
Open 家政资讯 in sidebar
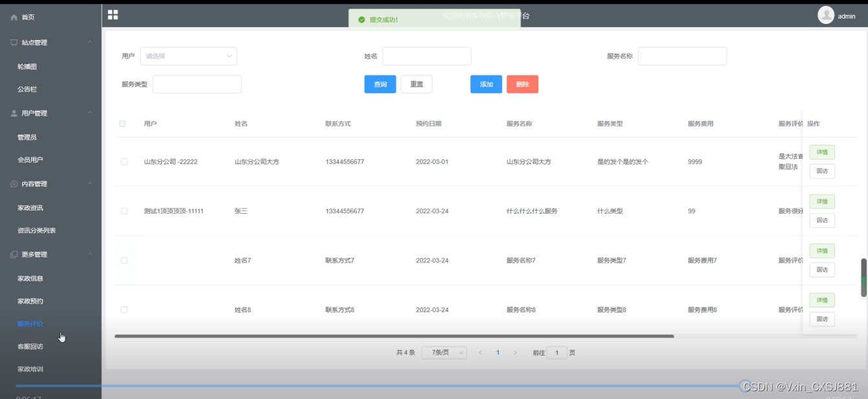30,208
